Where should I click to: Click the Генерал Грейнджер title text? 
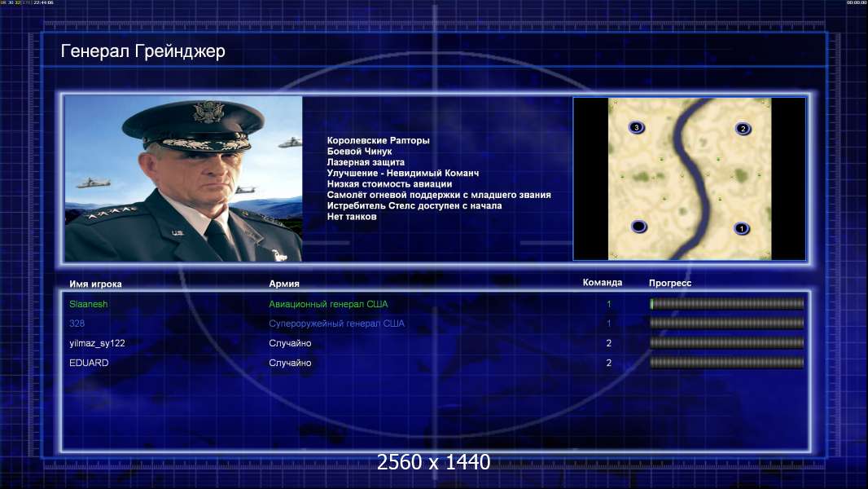142,51
